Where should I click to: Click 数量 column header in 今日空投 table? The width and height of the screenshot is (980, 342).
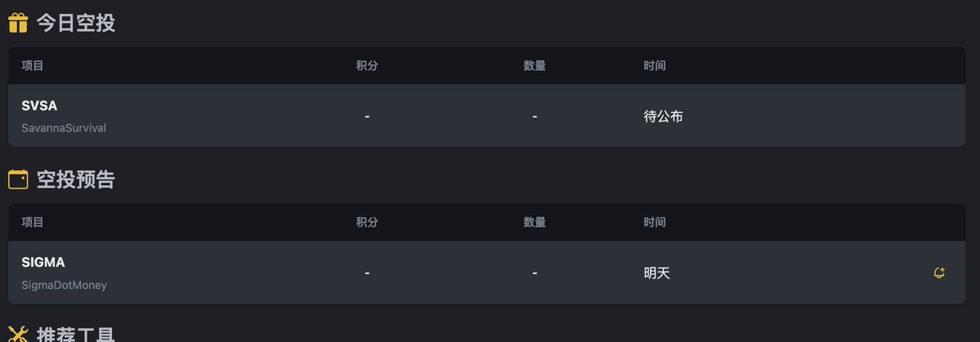pos(535,66)
